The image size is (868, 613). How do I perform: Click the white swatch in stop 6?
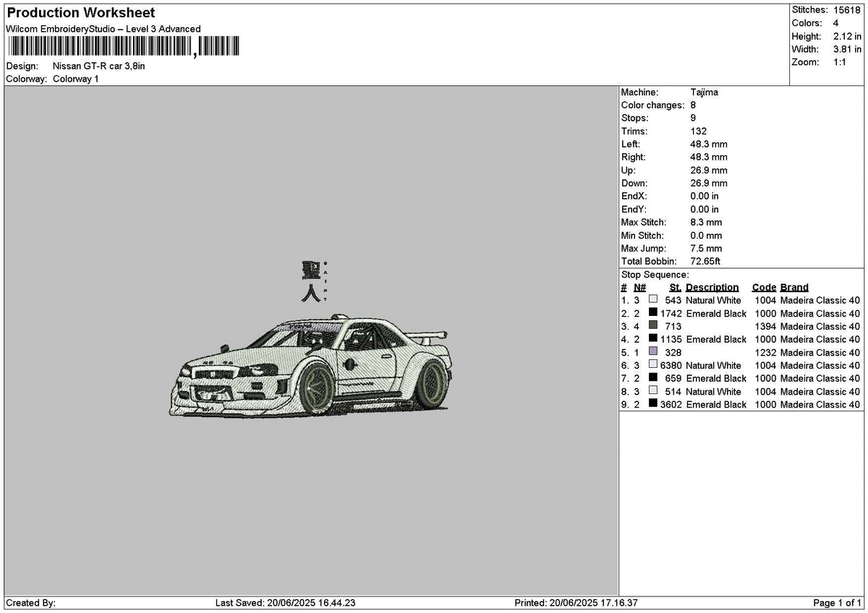tap(653, 365)
